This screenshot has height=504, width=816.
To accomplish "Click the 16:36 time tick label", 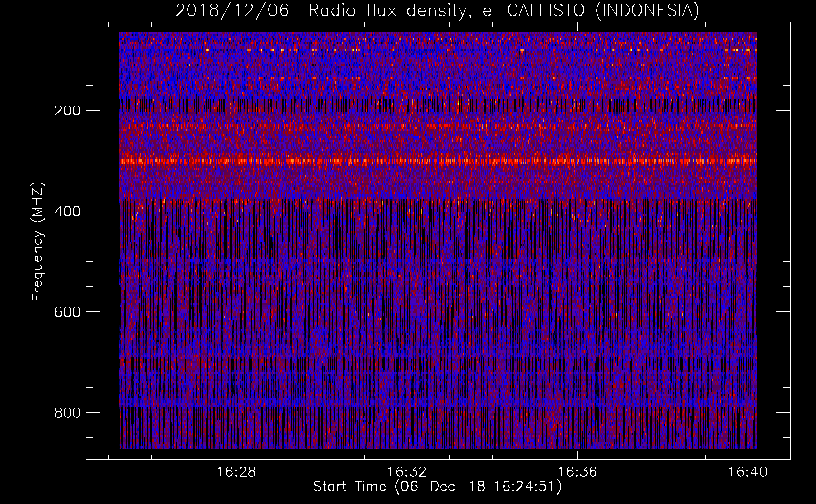I will [x=577, y=472].
